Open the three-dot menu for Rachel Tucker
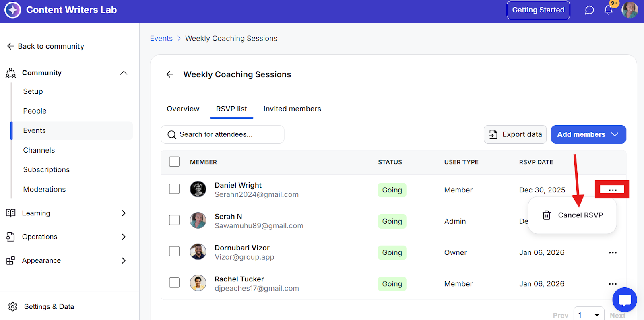 coord(613,284)
